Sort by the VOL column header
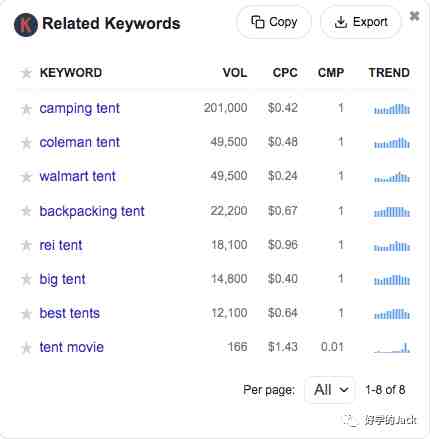Viewport: 430px width, 439px height. 235,73
